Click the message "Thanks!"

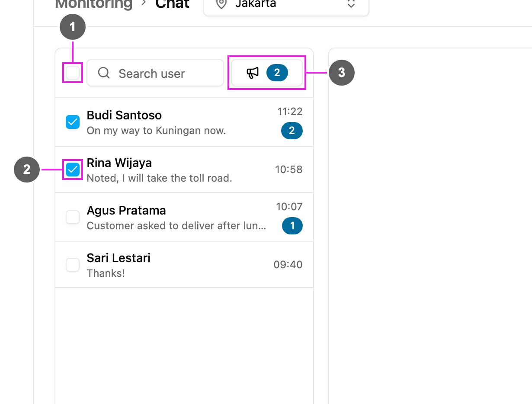pyautogui.click(x=106, y=273)
